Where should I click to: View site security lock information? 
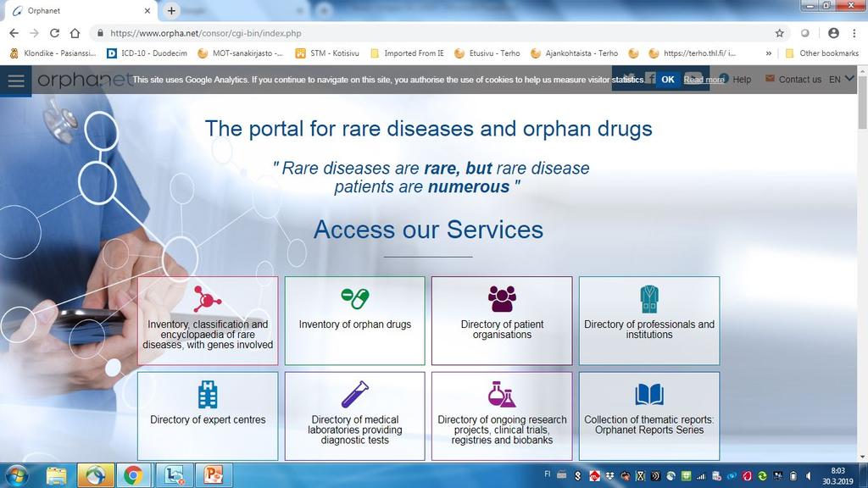pyautogui.click(x=100, y=33)
